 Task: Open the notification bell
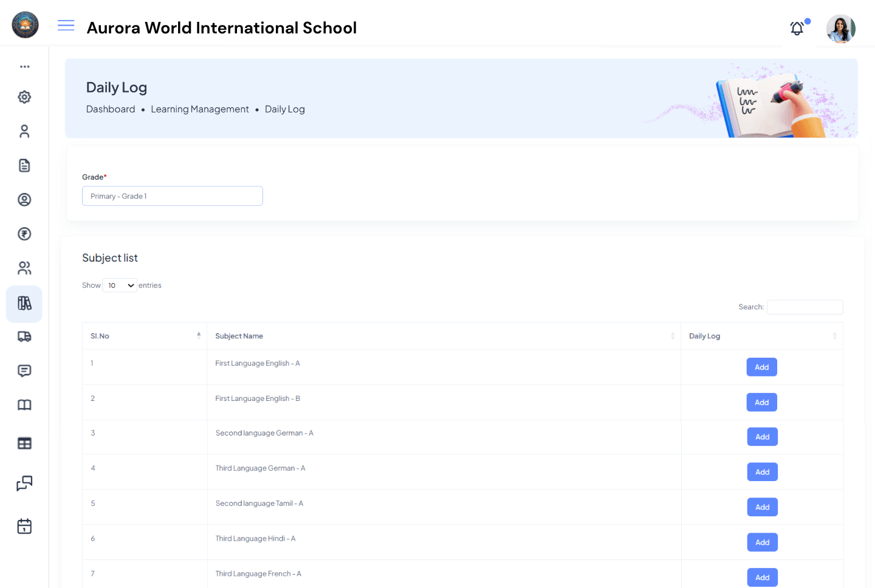click(797, 28)
